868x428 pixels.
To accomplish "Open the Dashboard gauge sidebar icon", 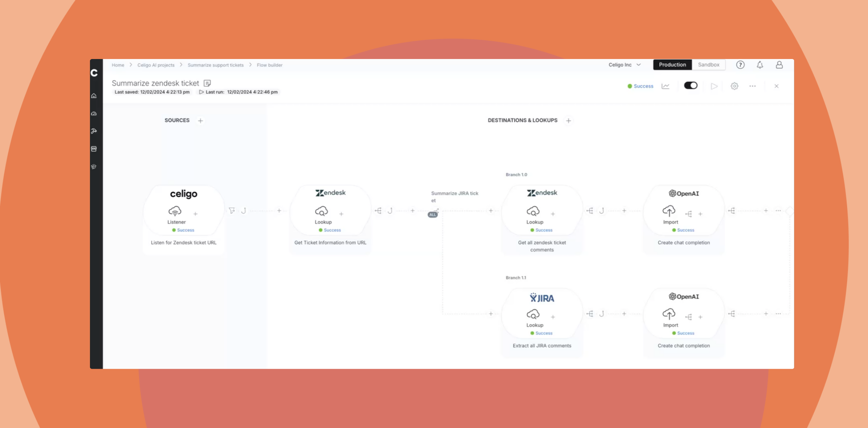I will [x=94, y=114].
